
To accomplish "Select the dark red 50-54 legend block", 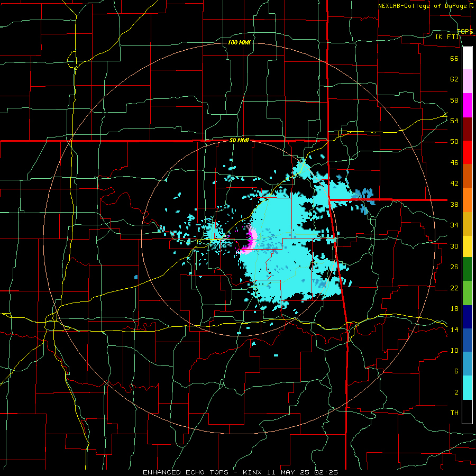I will point(467,129).
